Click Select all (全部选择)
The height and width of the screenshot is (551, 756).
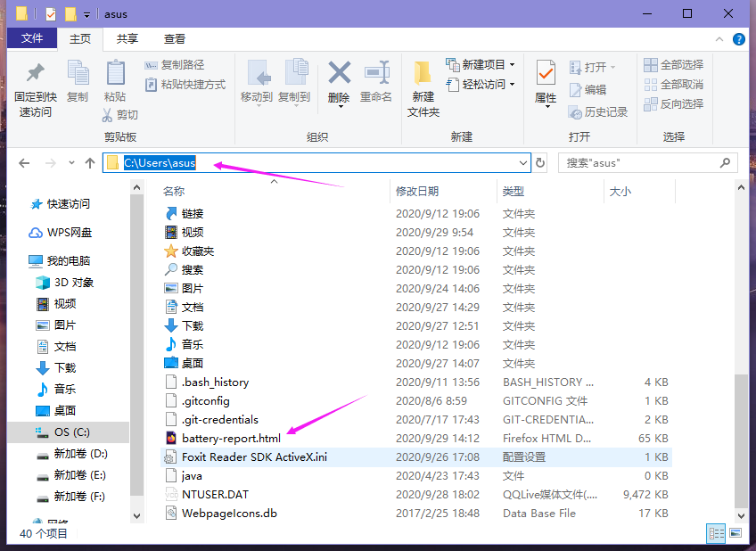[674, 64]
